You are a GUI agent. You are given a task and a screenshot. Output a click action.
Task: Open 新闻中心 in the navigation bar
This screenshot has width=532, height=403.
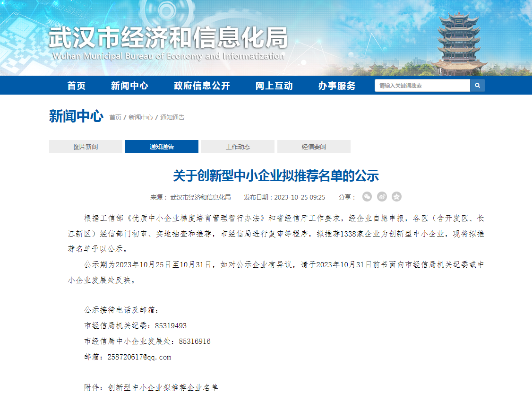pyautogui.click(x=129, y=86)
